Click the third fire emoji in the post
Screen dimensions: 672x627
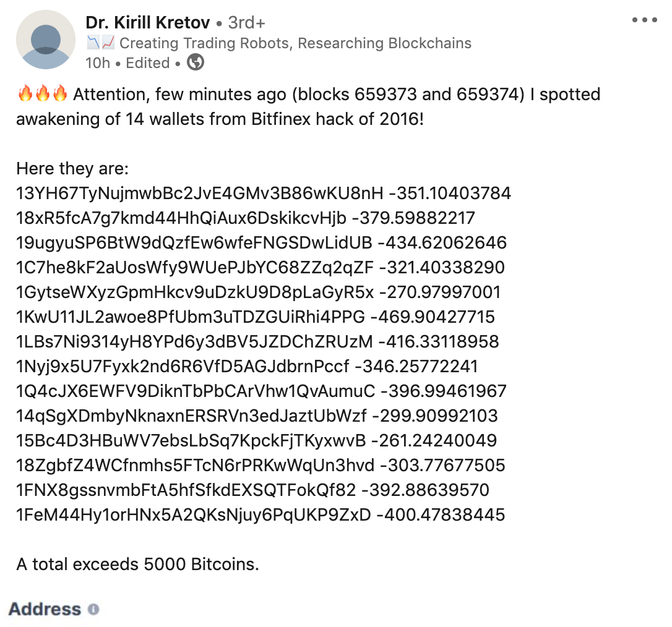(61, 94)
